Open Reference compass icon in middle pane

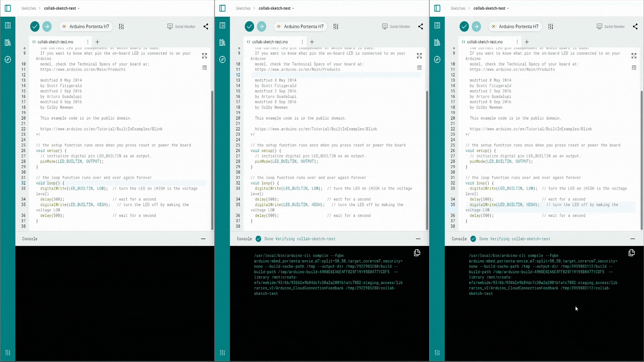(222, 60)
